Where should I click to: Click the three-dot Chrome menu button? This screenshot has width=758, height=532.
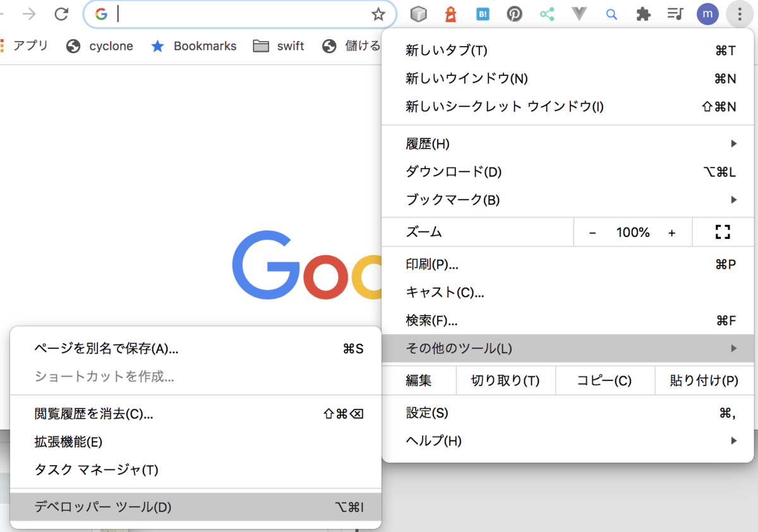738,14
